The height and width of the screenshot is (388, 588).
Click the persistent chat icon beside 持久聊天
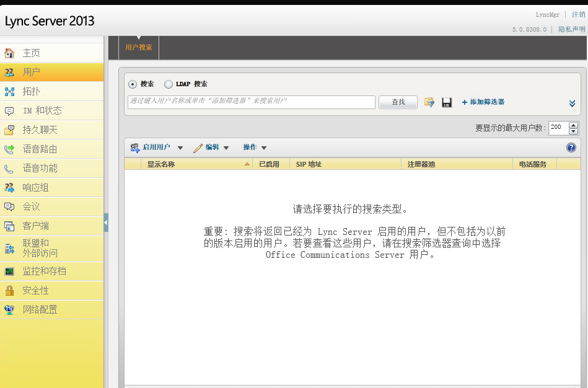tap(9, 130)
